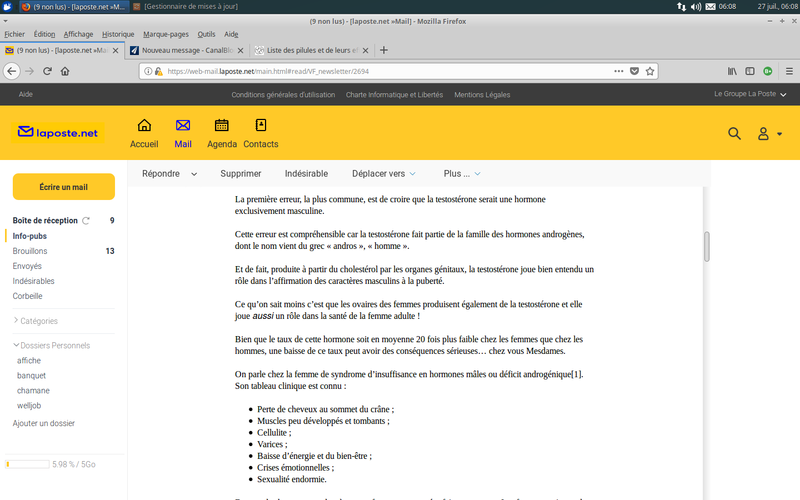Open Charte Informatique et Libertés link

[x=394, y=95]
